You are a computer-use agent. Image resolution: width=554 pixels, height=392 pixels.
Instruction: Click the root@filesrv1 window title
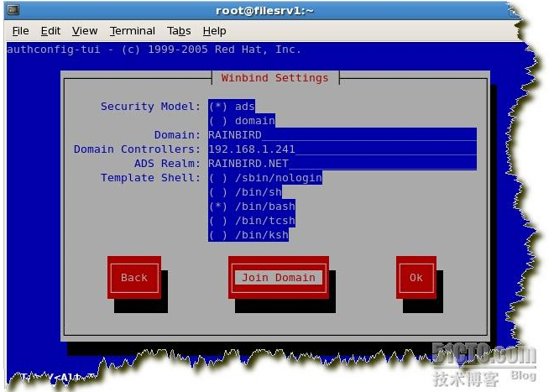[x=264, y=11]
